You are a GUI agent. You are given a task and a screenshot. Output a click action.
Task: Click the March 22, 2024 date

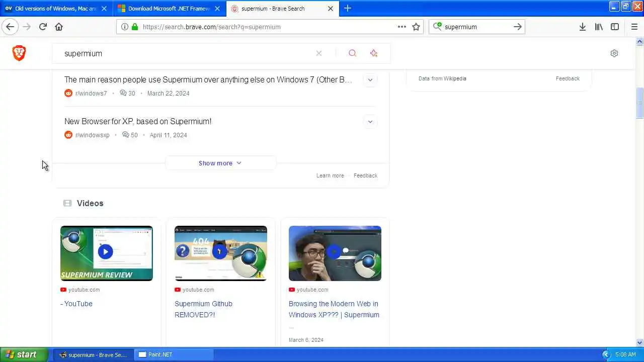pos(168,93)
